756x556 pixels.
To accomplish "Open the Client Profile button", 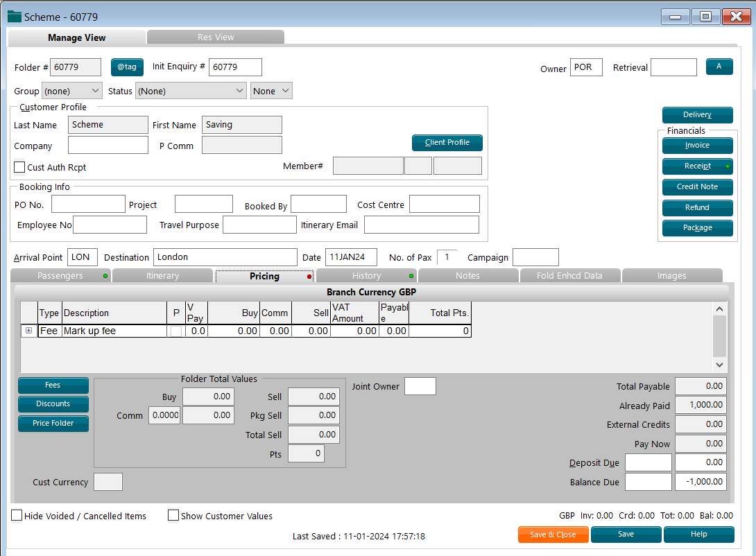I will (x=447, y=143).
